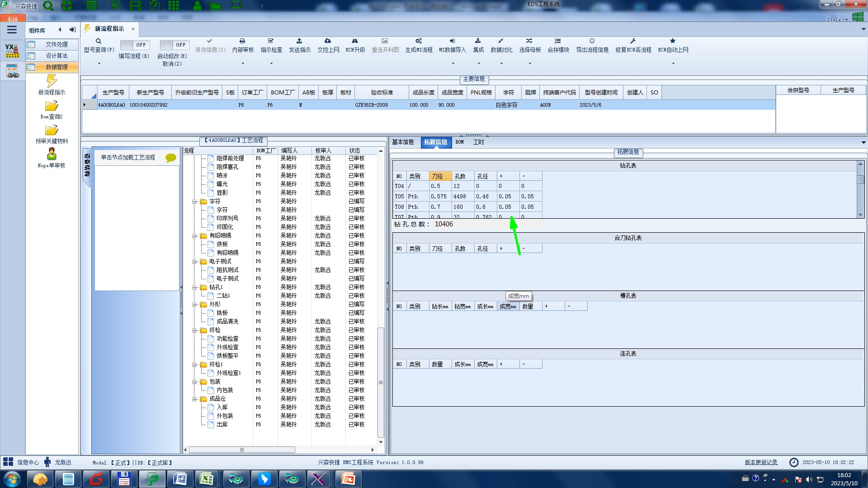
Task: Switch to the BOM tab
Action: 459,142
